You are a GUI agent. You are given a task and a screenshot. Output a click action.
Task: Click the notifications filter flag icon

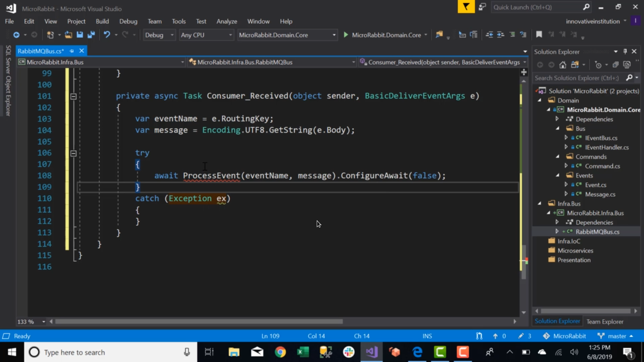click(466, 7)
